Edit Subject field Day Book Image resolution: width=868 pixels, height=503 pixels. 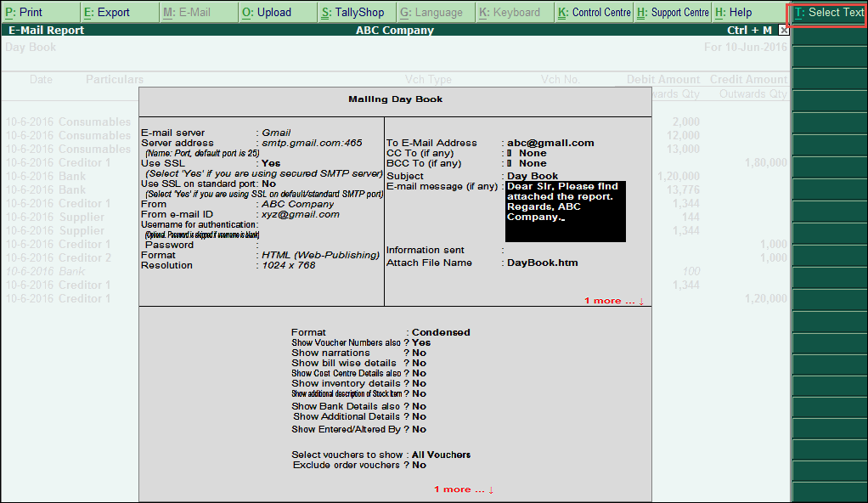tap(533, 176)
